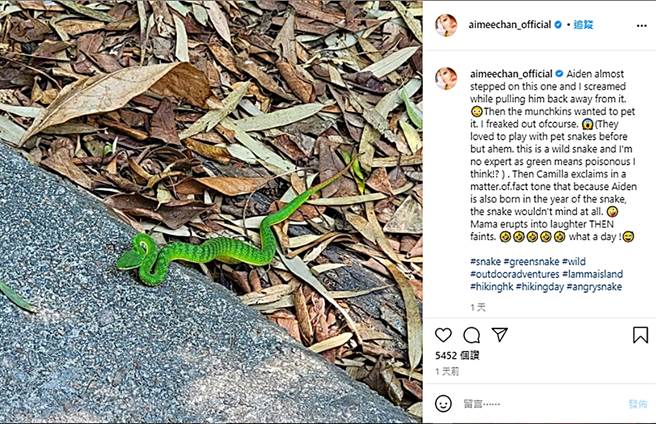The height and width of the screenshot is (424, 656).
Task: Click the avatar beside the caption
Action: pyautogui.click(x=446, y=78)
